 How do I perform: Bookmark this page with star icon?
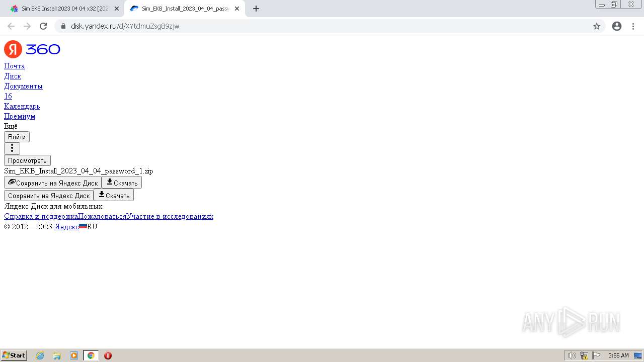[x=597, y=26]
